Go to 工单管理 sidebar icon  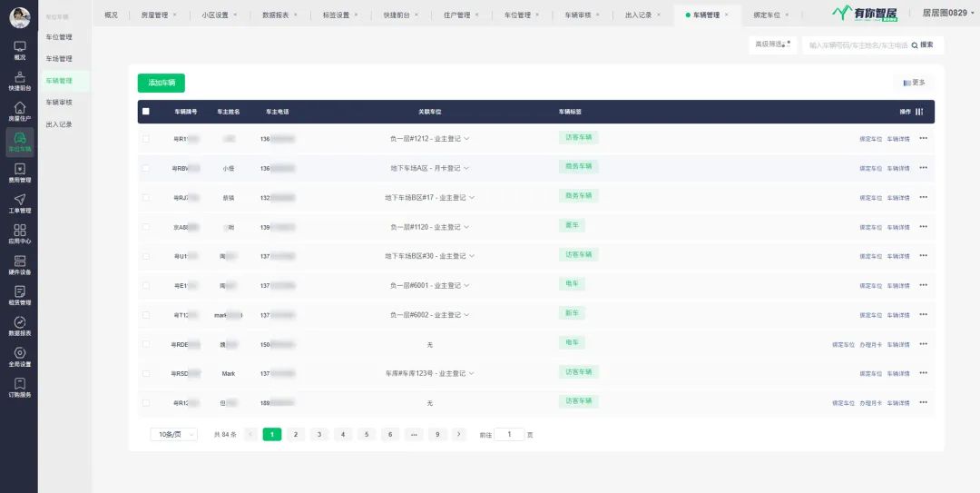pos(19,202)
